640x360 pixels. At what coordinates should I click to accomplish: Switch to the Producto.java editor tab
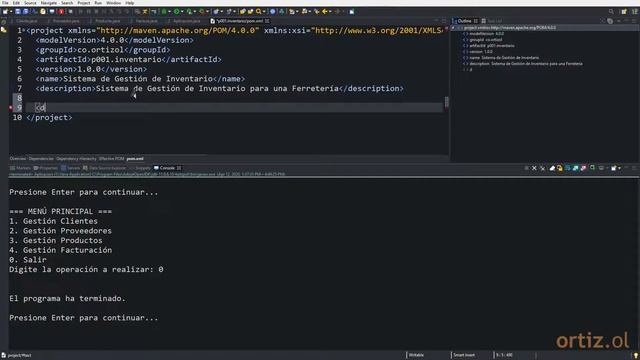(107, 21)
